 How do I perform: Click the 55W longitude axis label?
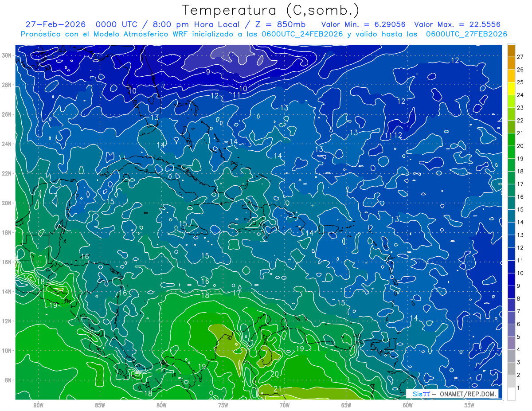click(x=469, y=405)
